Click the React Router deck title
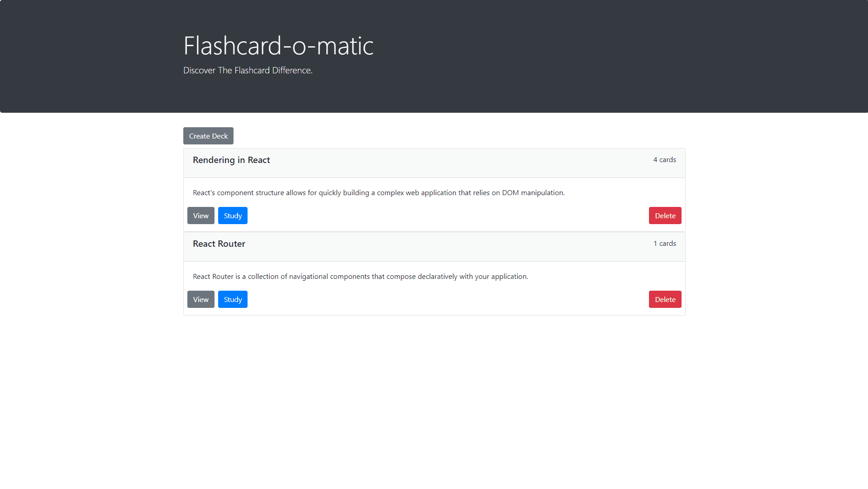Image resolution: width=868 pixels, height=489 pixels. [219, 244]
